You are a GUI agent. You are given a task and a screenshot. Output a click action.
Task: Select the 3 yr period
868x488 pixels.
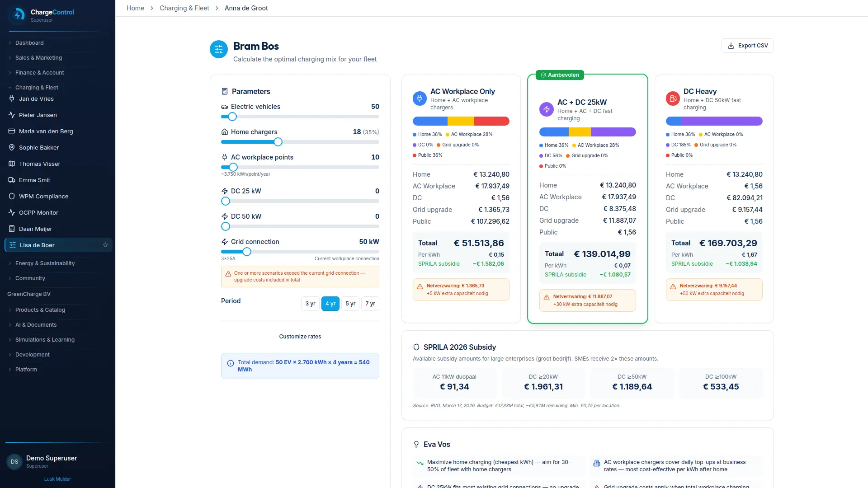tap(310, 304)
